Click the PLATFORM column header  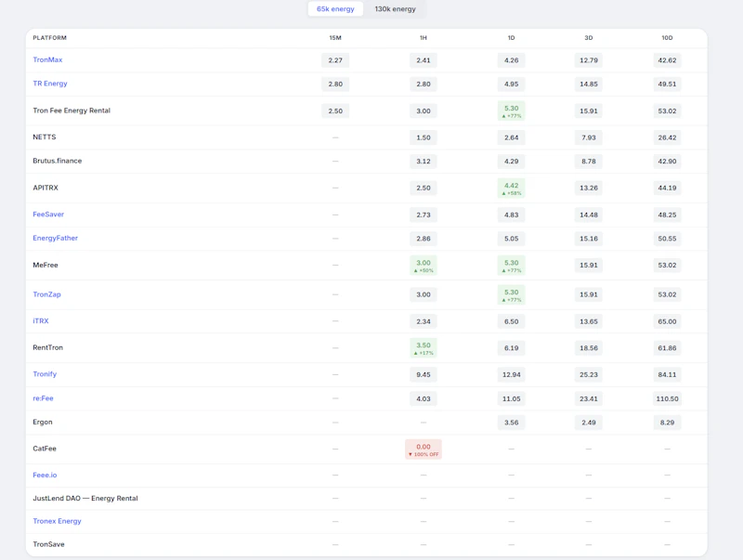tap(50, 38)
